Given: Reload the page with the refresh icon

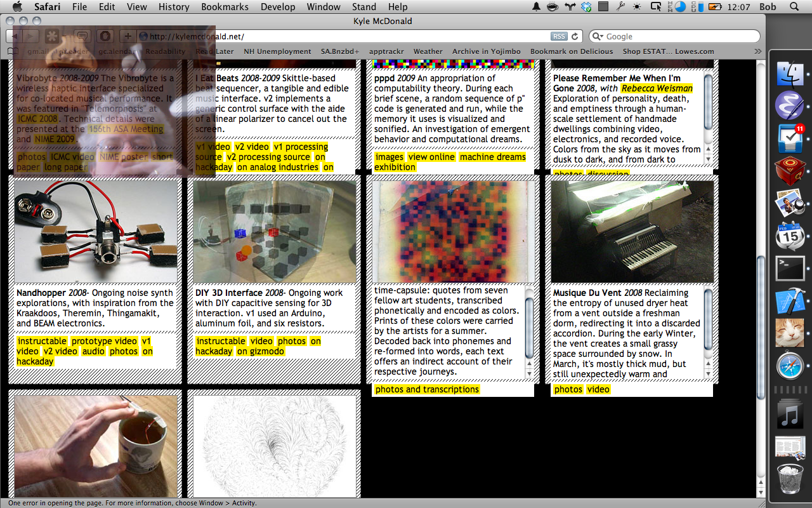Looking at the screenshot, I should (575, 37).
